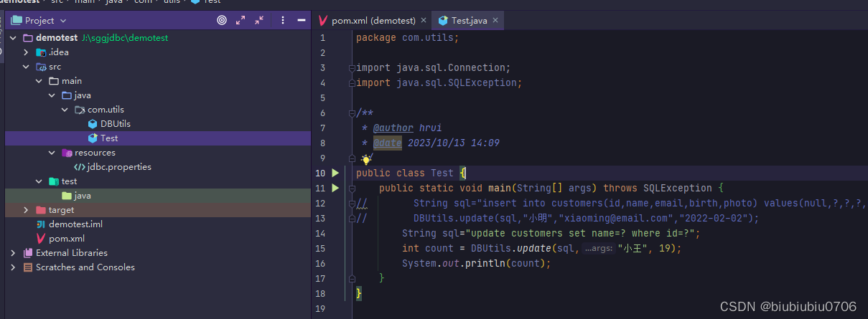Open Project panel options (three dots)

pos(283,21)
